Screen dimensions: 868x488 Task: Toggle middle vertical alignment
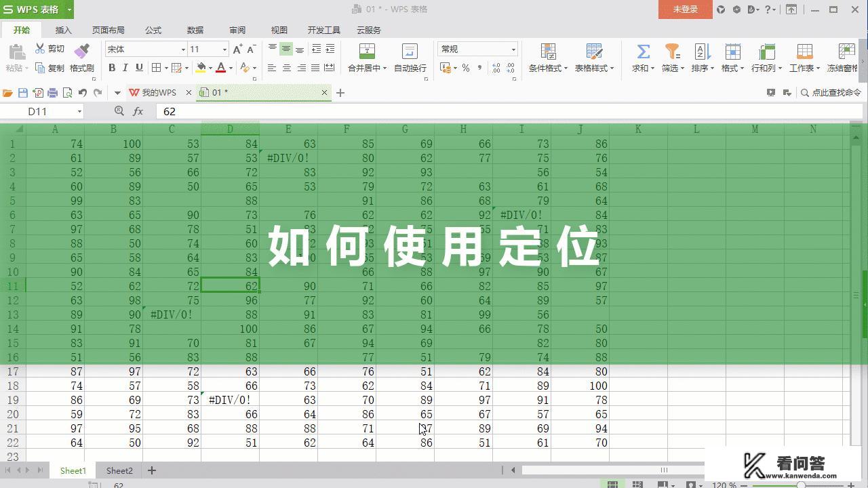coord(286,49)
